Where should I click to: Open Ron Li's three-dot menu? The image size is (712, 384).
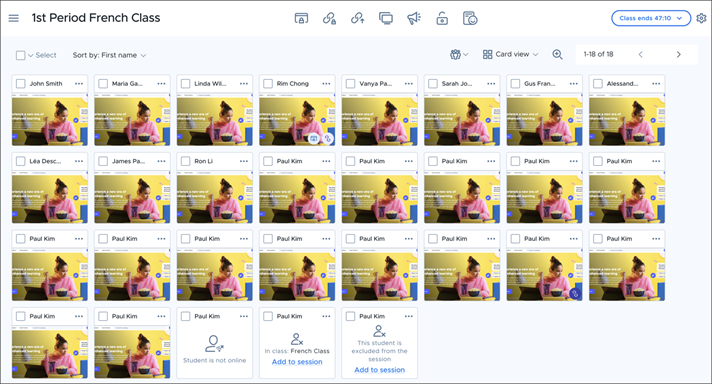[x=244, y=161]
